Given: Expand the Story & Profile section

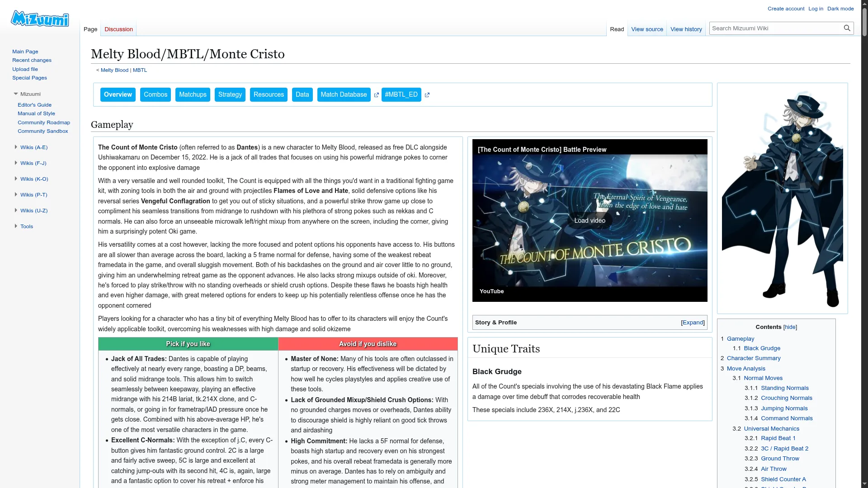Looking at the screenshot, I should (693, 323).
